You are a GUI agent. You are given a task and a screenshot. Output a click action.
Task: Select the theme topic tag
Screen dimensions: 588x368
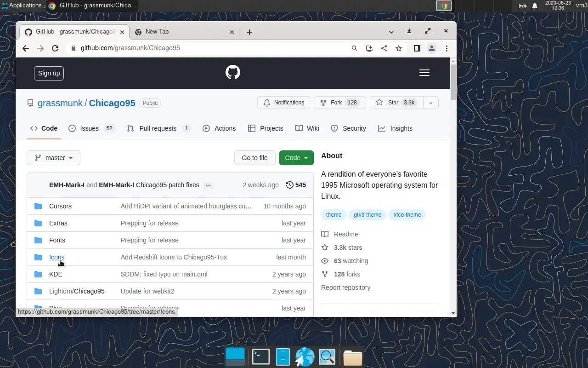coord(334,215)
